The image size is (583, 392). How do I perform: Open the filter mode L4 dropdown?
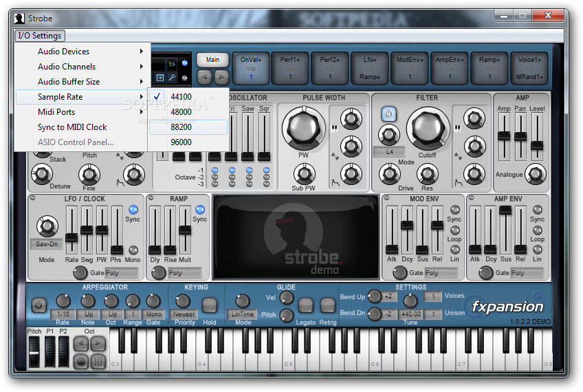pyautogui.click(x=389, y=152)
